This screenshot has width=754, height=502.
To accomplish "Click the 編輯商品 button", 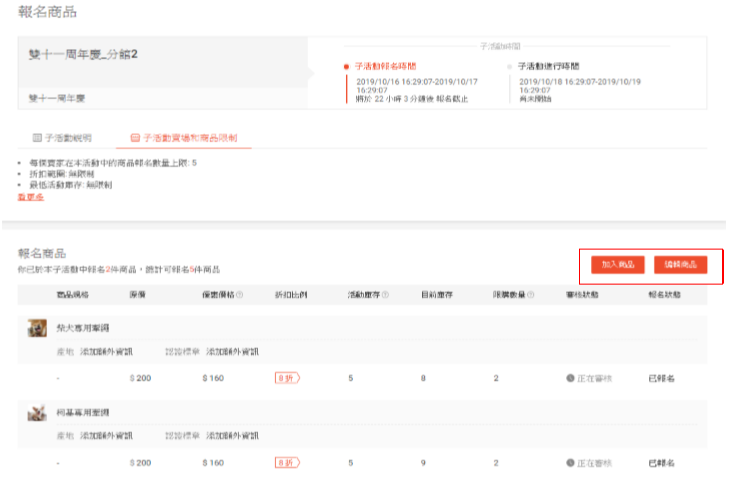I will click(x=680, y=264).
